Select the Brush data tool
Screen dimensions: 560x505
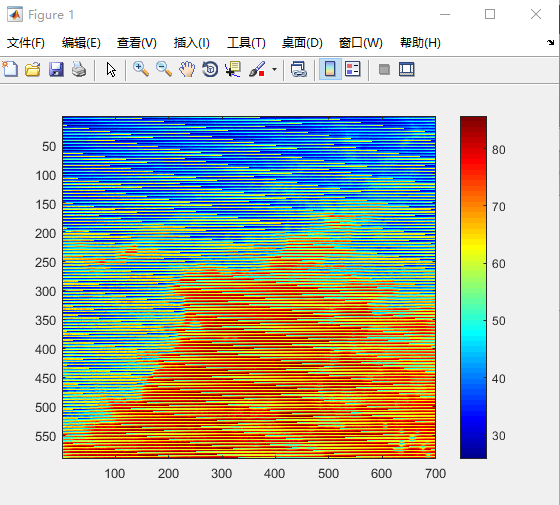[257, 69]
